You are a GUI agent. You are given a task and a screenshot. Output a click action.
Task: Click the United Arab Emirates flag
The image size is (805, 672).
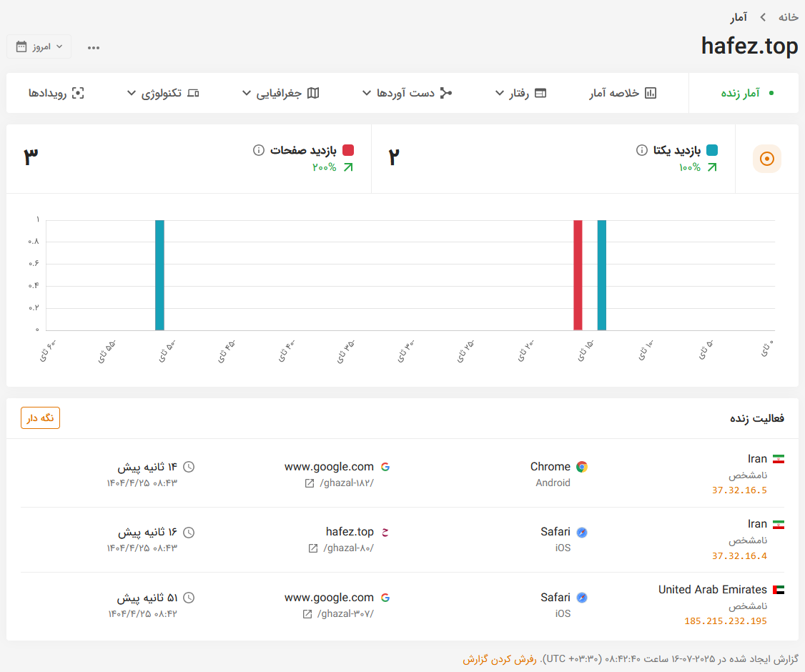779,590
